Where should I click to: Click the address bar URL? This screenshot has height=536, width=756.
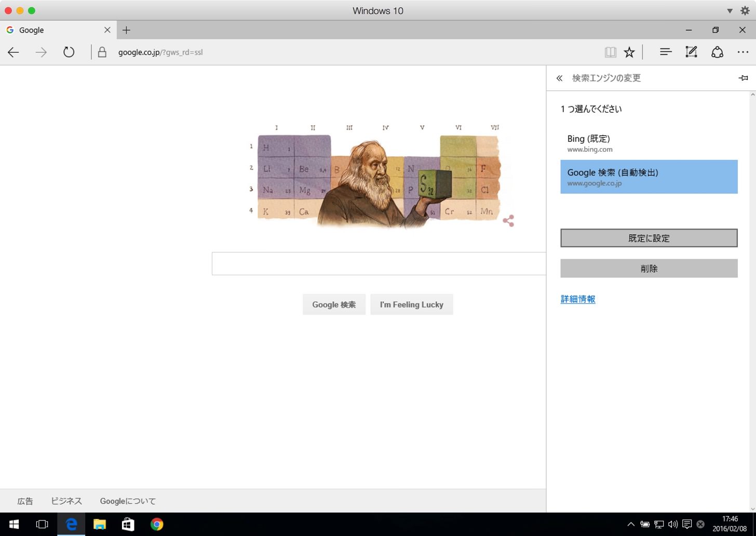(x=160, y=52)
